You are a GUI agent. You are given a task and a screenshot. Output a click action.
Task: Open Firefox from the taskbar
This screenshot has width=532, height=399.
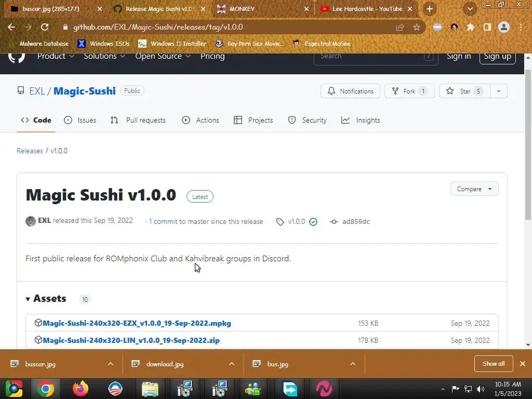point(81,389)
